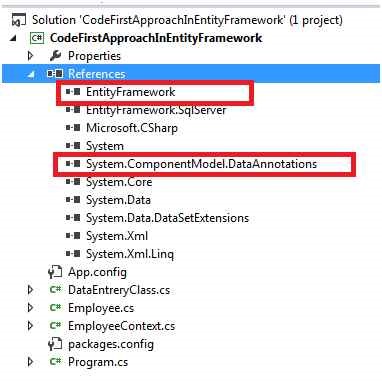Click the References node icon
The width and height of the screenshot is (382, 383).
(55, 74)
